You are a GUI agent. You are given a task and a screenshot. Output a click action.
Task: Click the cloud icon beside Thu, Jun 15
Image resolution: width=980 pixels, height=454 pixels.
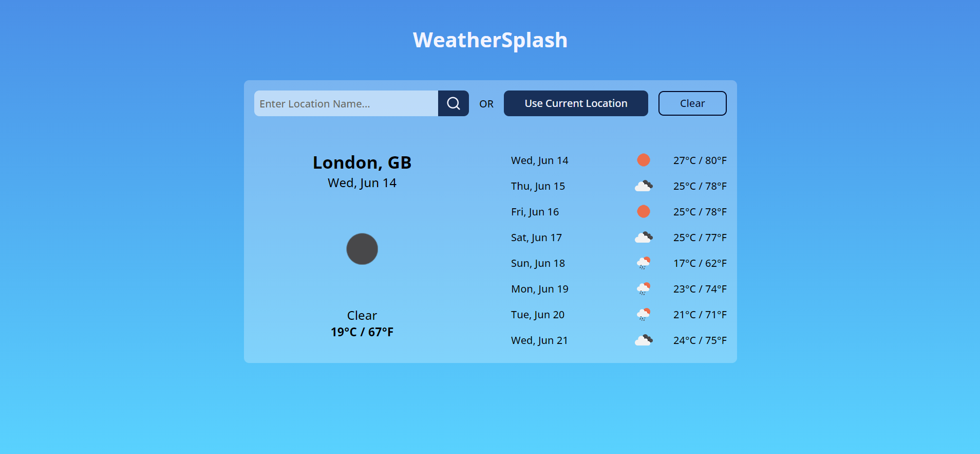pos(644,186)
